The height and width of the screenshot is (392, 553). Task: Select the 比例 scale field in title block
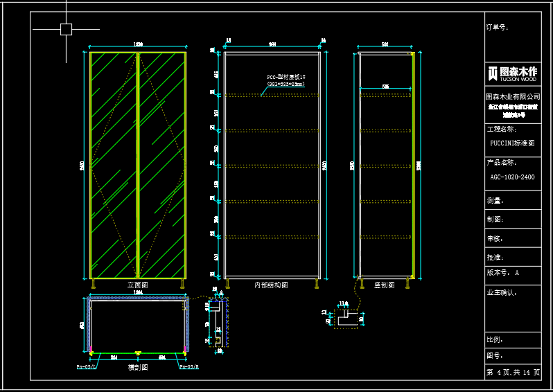(495, 340)
